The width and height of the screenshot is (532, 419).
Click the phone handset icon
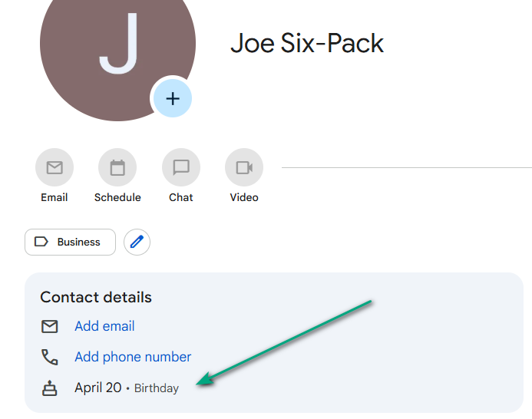pyautogui.click(x=50, y=357)
